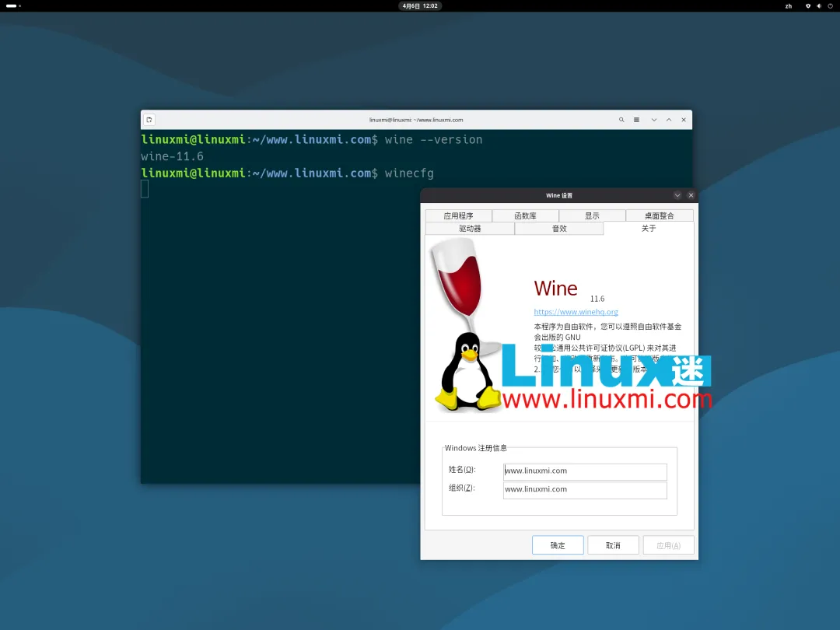Select the 关于 tab
The image size is (840, 630).
pyautogui.click(x=649, y=228)
